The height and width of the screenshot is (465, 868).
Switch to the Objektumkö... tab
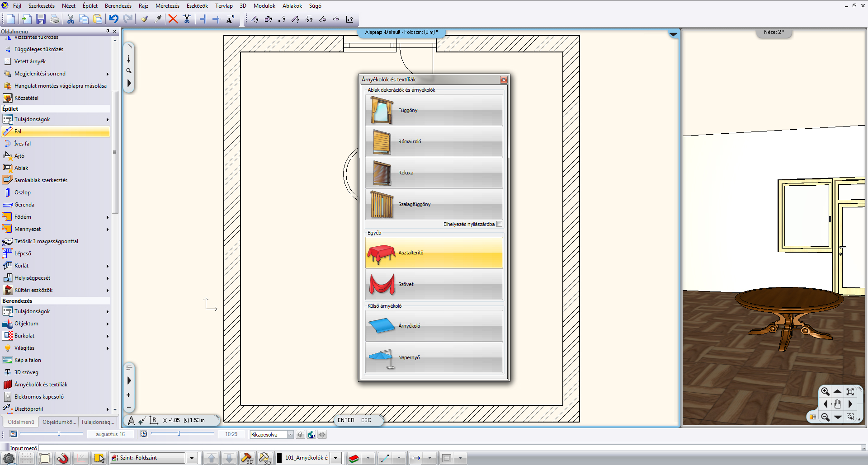click(x=59, y=422)
